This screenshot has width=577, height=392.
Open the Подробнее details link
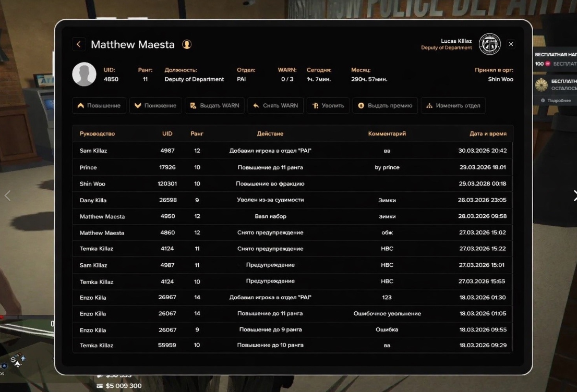[x=558, y=101]
